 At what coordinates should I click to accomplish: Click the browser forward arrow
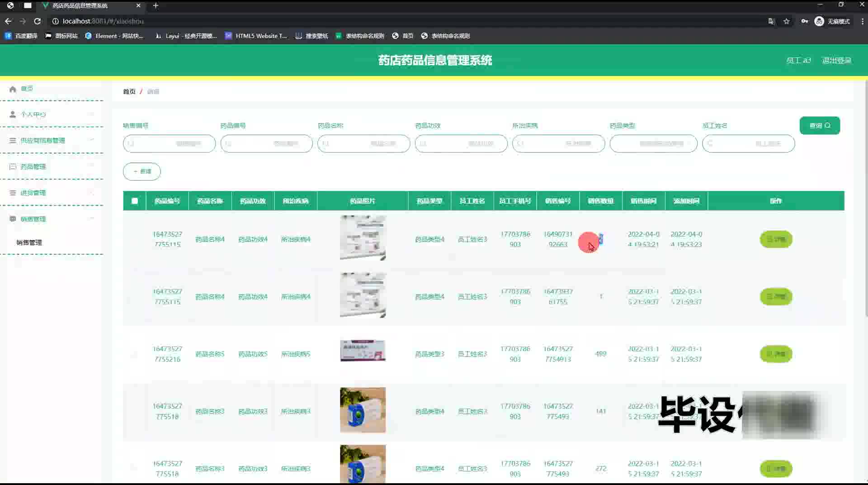coord(23,21)
